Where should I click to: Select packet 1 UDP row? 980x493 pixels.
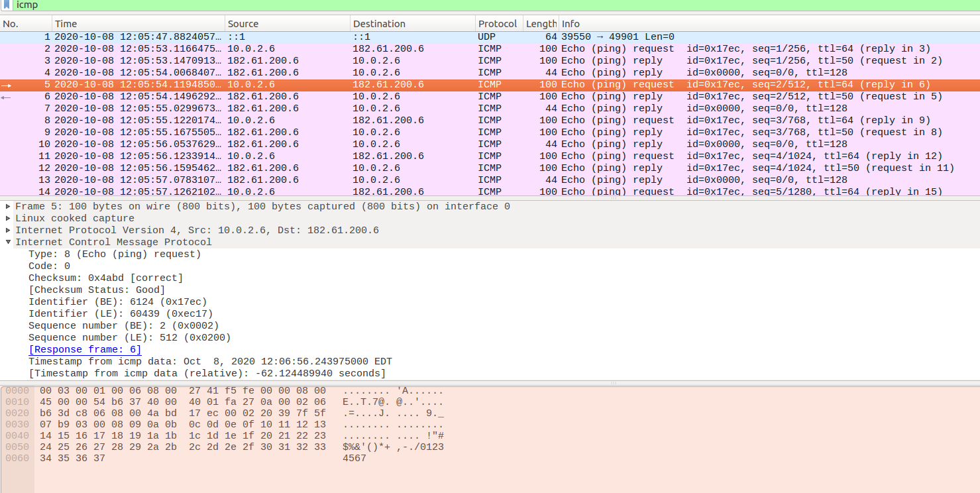pyautogui.click(x=490, y=37)
